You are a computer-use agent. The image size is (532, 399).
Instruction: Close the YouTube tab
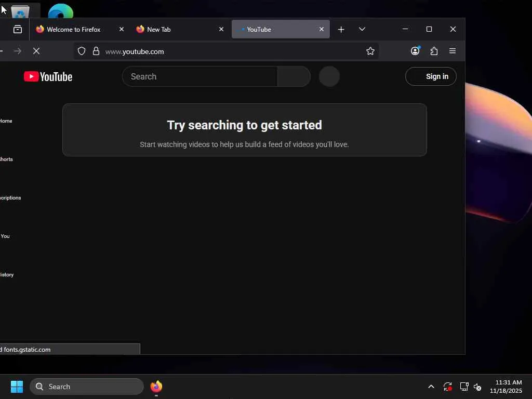coord(321,30)
